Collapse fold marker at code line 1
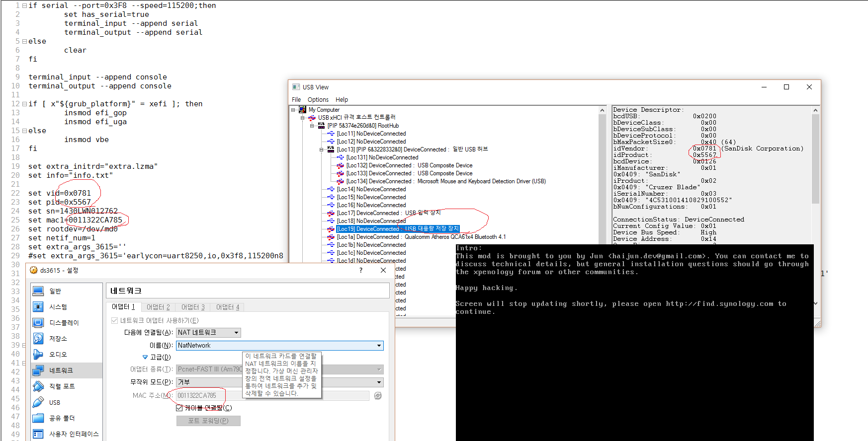The image size is (868, 441). [x=24, y=5]
